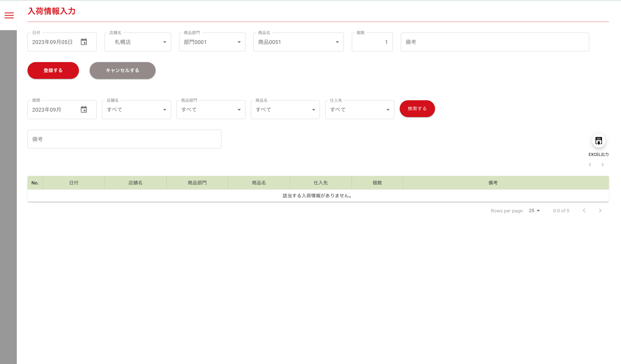Click the 商品名 table column header
Image resolution: width=621 pixels, height=364 pixels.
(259, 183)
